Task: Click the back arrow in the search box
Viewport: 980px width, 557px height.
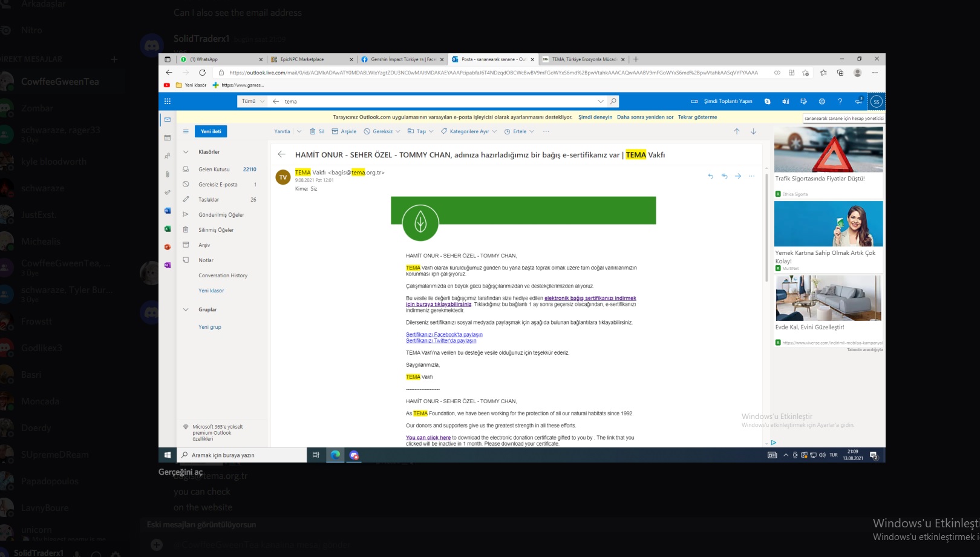Action: click(x=276, y=101)
